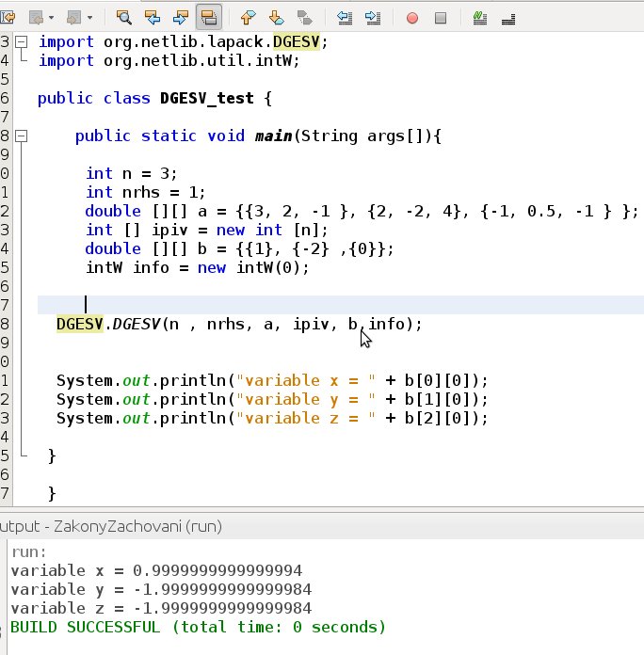Uncomment lines using the last toolbar icon
This screenshot has height=655, width=644.
(x=508, y=19)
